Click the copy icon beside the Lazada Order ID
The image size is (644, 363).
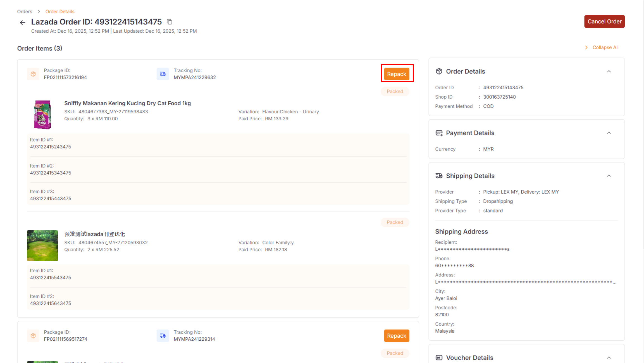pyautogui.click(x=170, y=22)
